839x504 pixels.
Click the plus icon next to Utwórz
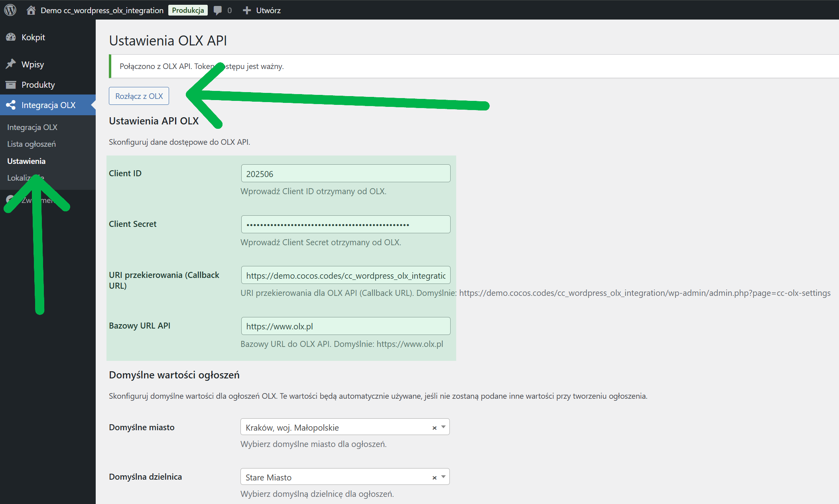click(247, 10)
